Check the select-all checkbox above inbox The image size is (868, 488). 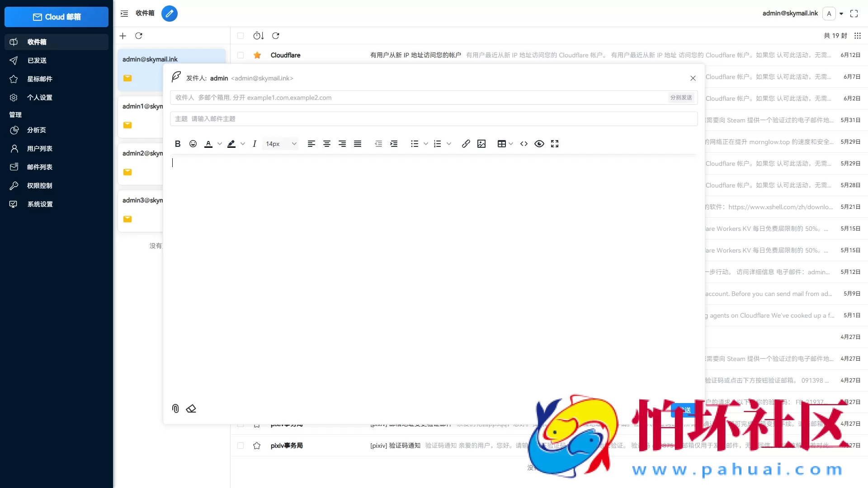241,36
